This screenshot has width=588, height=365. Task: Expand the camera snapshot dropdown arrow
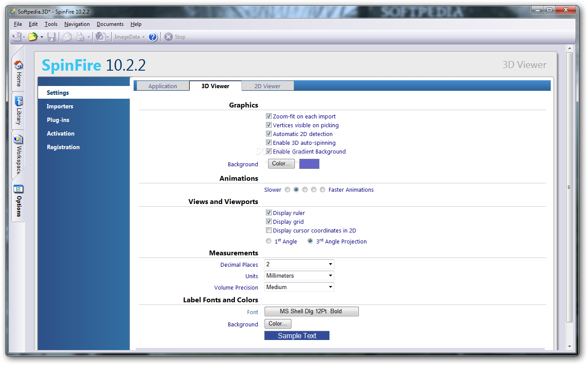pyautogui.click(x=108, y=37)
